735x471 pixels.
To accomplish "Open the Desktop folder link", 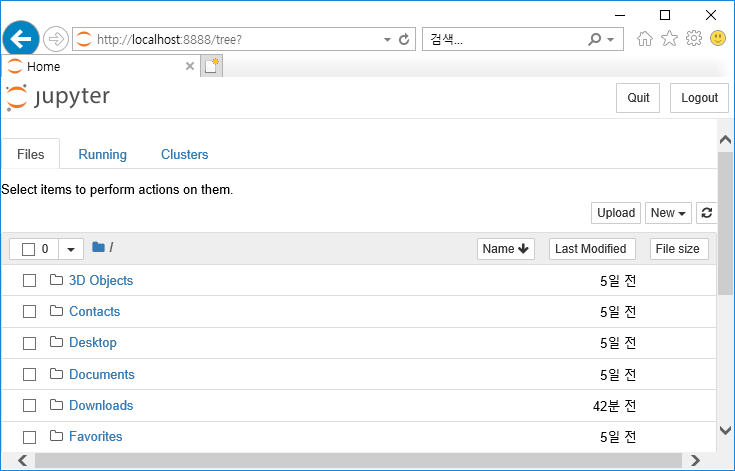I will [x=93, y=343].
